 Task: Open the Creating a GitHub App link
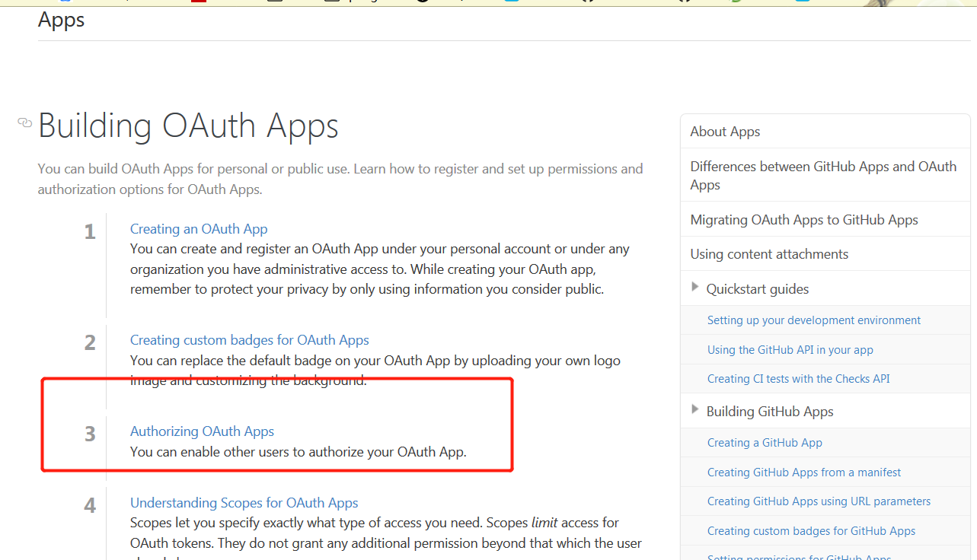(765, 443)
